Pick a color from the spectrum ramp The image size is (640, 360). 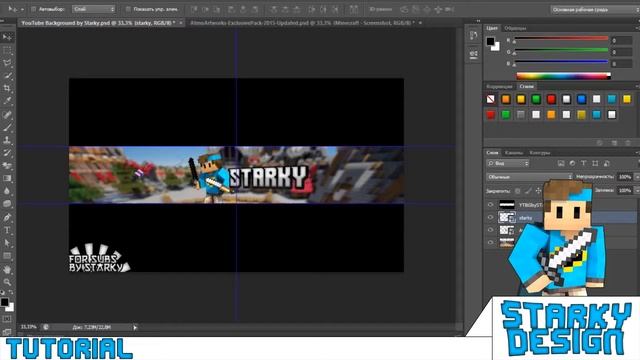[x=563, y=76]
